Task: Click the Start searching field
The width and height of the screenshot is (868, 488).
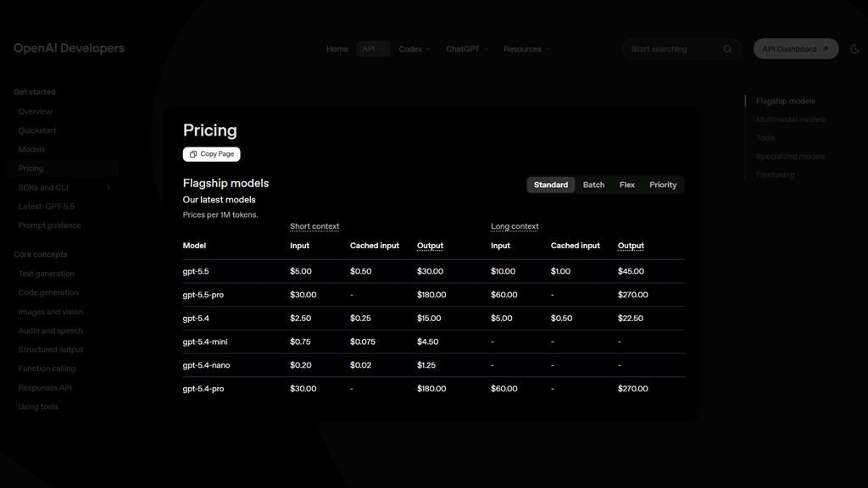Action: [682, 48]
